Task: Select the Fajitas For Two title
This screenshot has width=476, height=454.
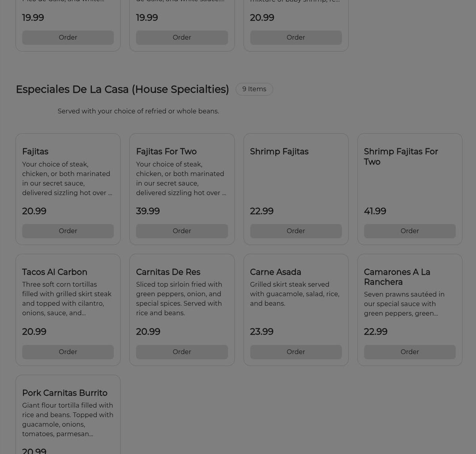Action: [166, 151]
